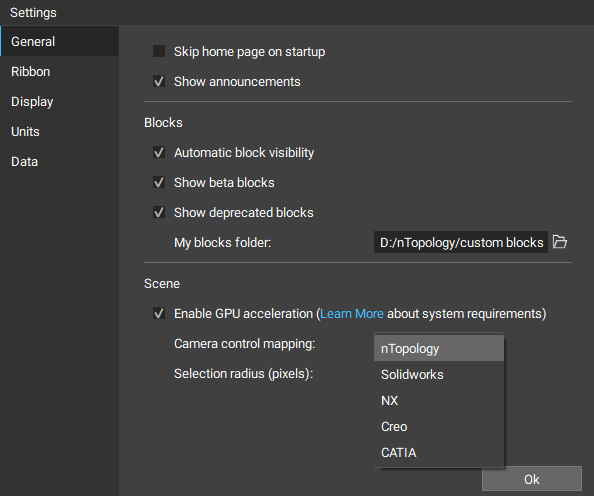Image resolution: width=594 pixels, height=496 pixels.
Task: Open the Display settings tab
Action: (x=59, y=102)
